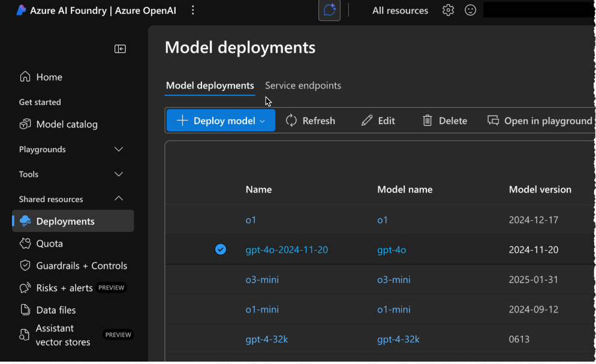Open Model catalog from the sidebar

coord(67,125)
